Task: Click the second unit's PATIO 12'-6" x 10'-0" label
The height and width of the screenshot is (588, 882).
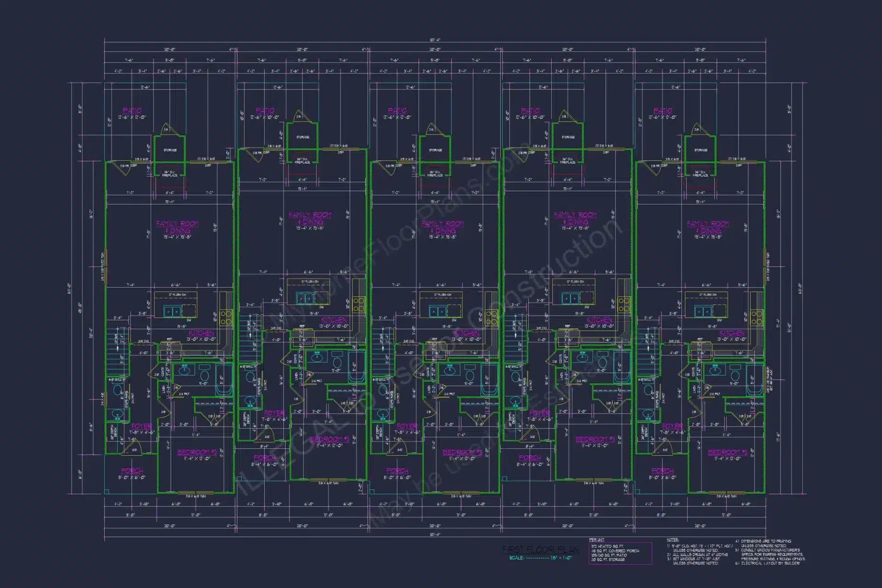Action: (265, 114)
